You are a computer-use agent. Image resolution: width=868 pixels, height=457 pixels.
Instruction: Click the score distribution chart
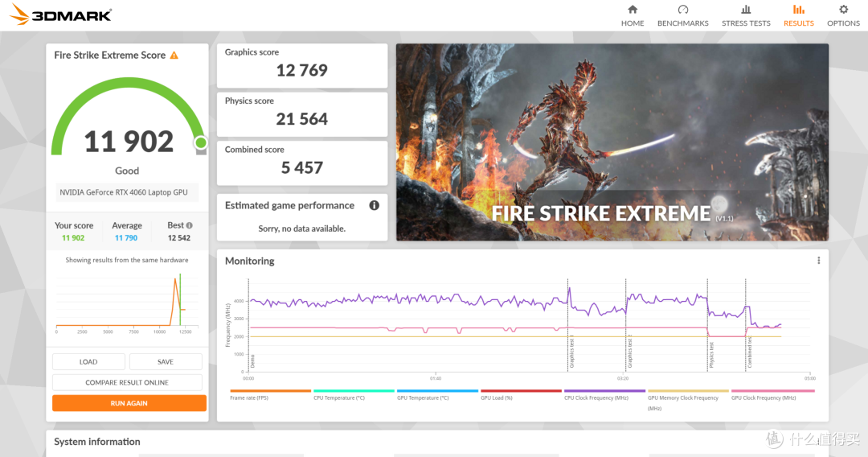[x=127, y=302]
